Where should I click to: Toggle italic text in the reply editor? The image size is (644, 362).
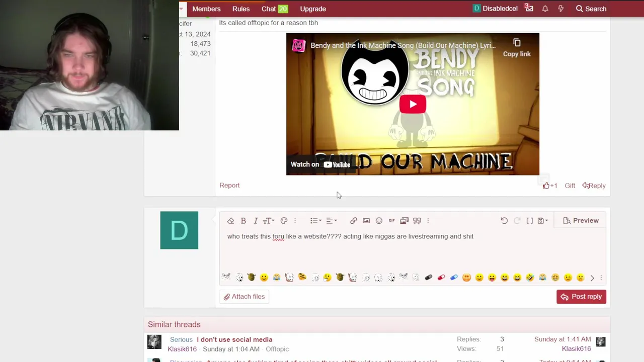tap(256, 221)
